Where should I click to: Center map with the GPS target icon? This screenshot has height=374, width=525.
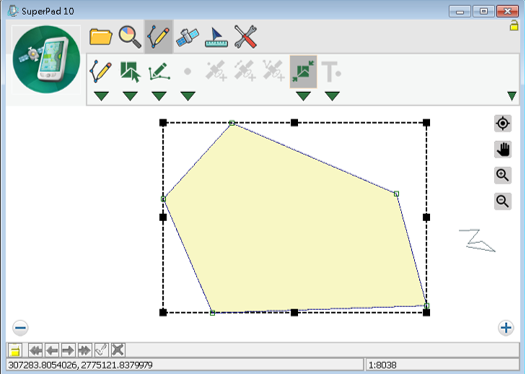point(503,123)
